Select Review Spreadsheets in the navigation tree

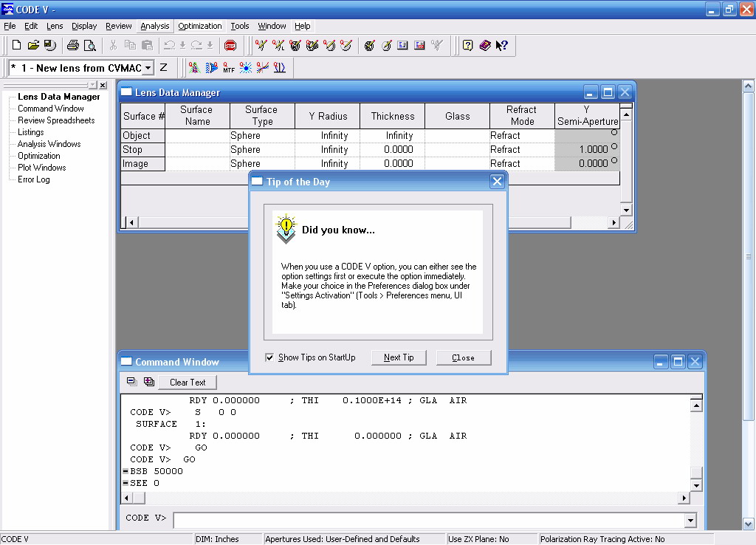coord(56,120)
